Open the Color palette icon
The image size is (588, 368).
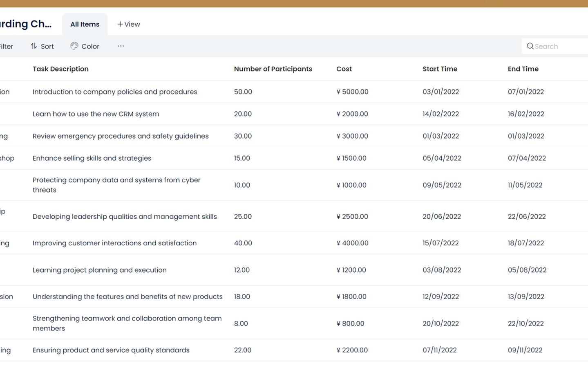74,46
